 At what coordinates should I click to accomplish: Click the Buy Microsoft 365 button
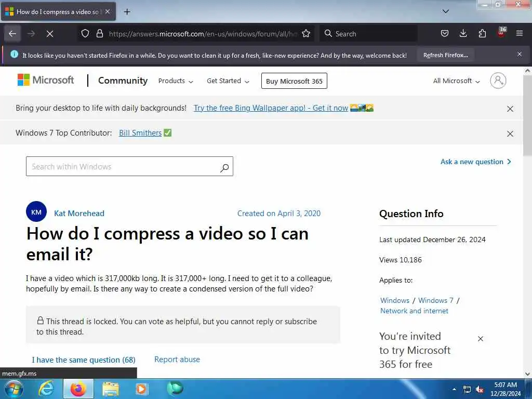[294, 81]
